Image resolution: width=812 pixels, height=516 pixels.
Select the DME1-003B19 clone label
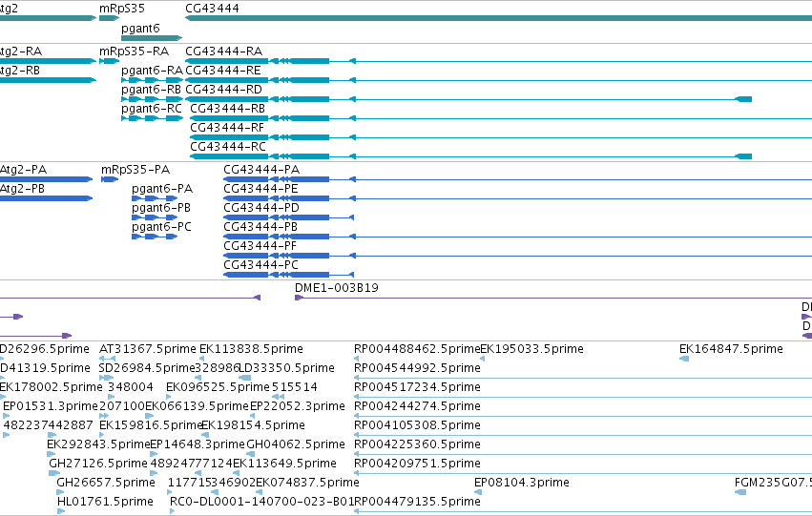pyautogui.click(x=337, y=288)
